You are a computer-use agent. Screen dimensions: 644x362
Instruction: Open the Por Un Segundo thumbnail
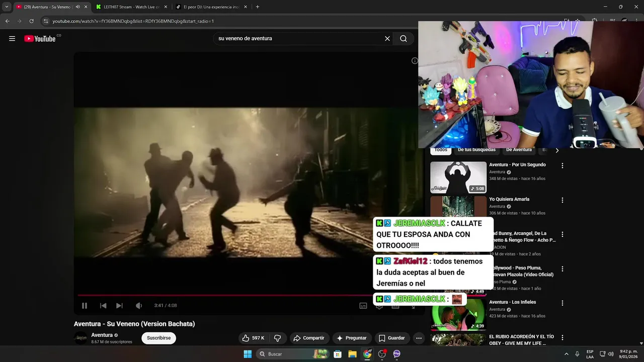tap(458, 177)
